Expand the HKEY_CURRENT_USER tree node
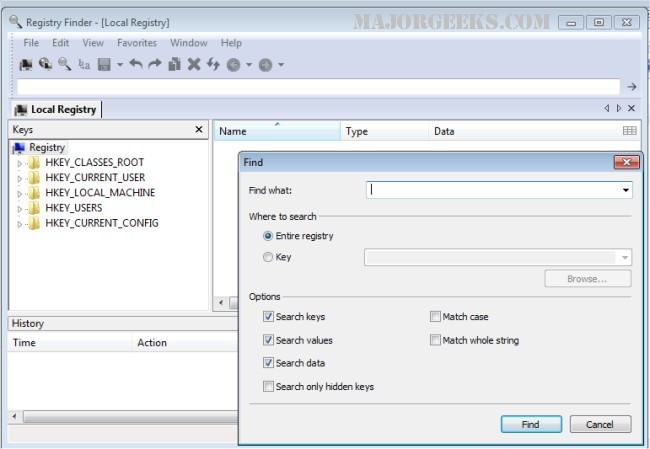Viewport: 650px width, 449px height. coord(20,178)
